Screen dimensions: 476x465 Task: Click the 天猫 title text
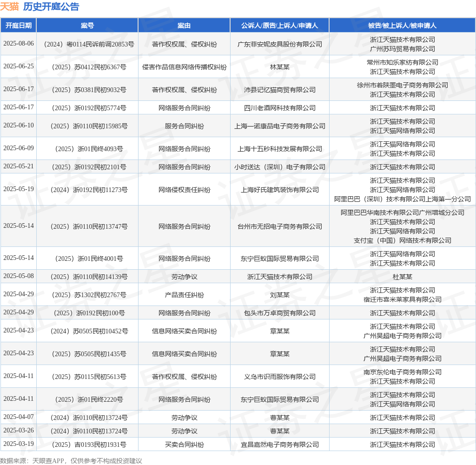(9, 7)
